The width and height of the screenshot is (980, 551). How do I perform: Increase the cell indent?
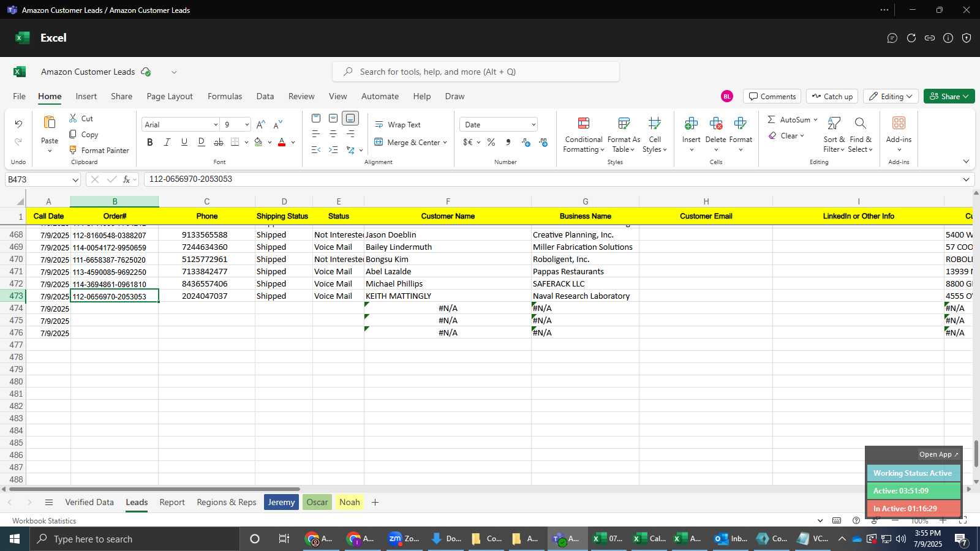(x=333, y=150)
